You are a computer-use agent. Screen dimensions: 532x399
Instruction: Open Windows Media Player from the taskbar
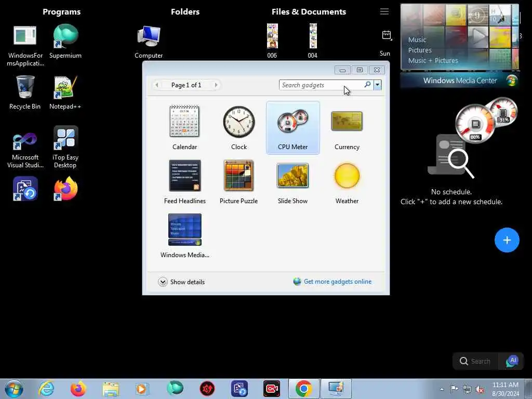142,389
